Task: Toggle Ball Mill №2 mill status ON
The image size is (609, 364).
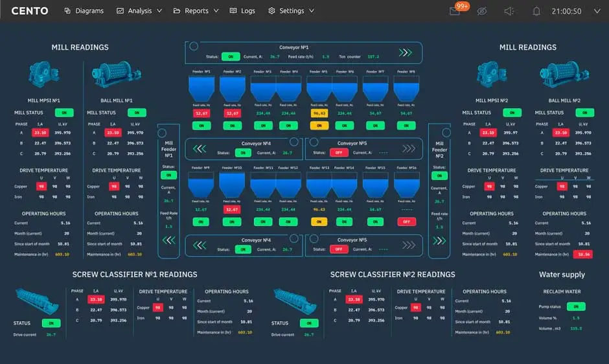Action: click(584, 113)
